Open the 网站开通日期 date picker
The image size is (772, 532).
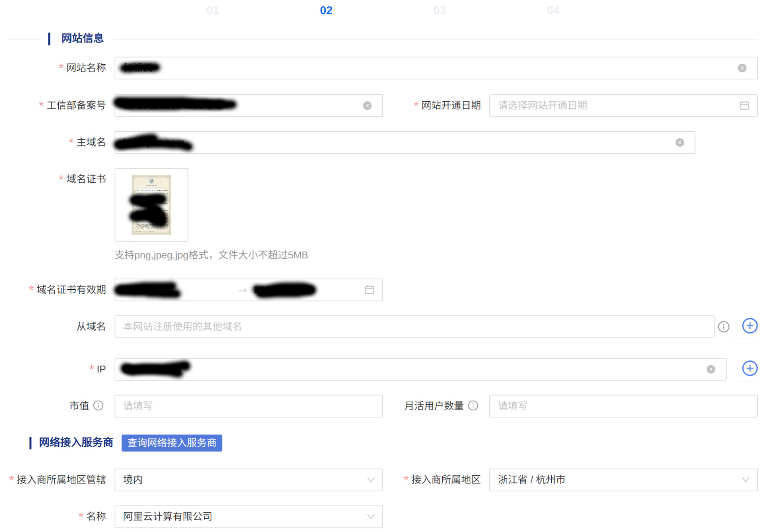(x=744, y=105)
